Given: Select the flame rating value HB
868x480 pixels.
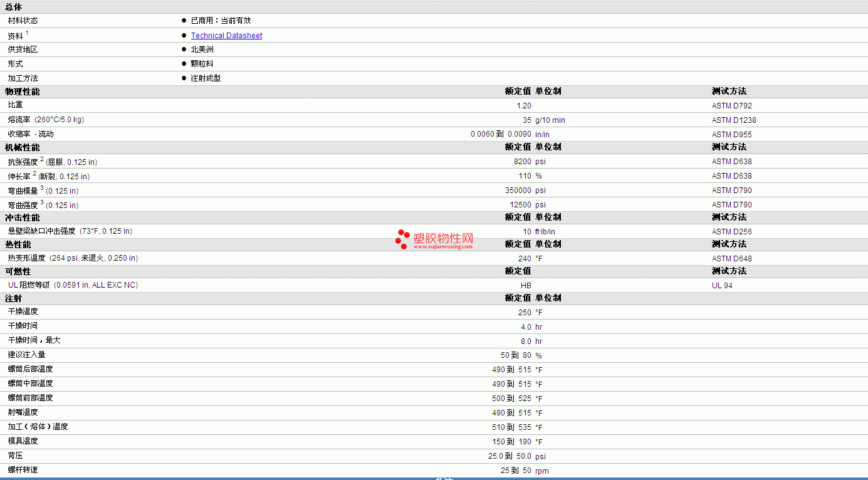Looking at the screenshot, I should coord(526,286).
